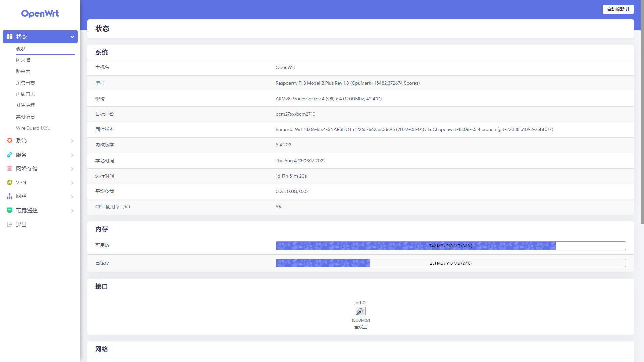Expand the 网络存储 menu arrow
The image size is (644, 362).
click(72, 169)
